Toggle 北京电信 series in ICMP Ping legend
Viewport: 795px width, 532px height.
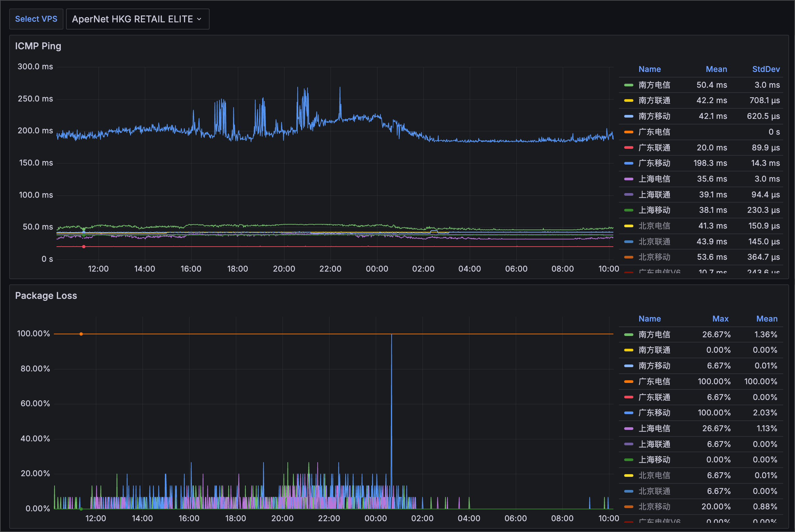[654, 226]
